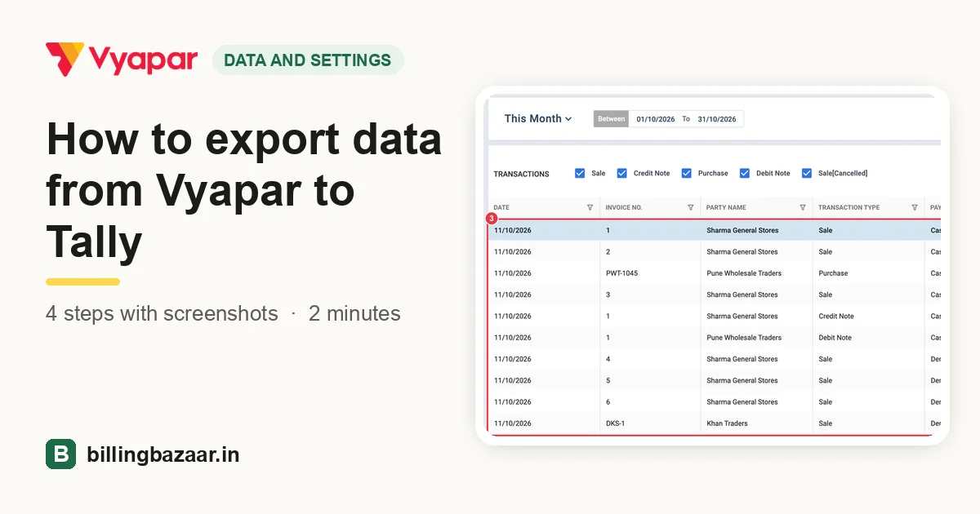This screenshot has height=514, width=980.
Task: Click the Vyapar logo
Action: pyautogui.click(x=122, y=59)
